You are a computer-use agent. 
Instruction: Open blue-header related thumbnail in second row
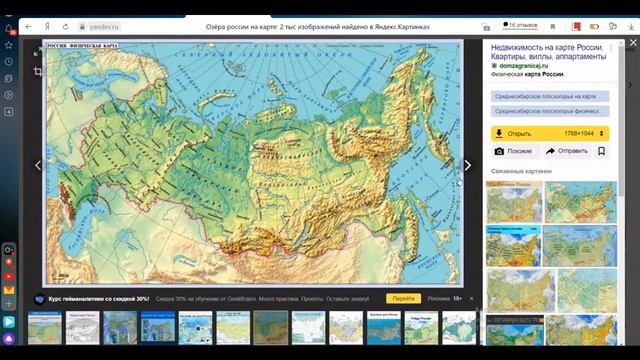pos(513,246)
